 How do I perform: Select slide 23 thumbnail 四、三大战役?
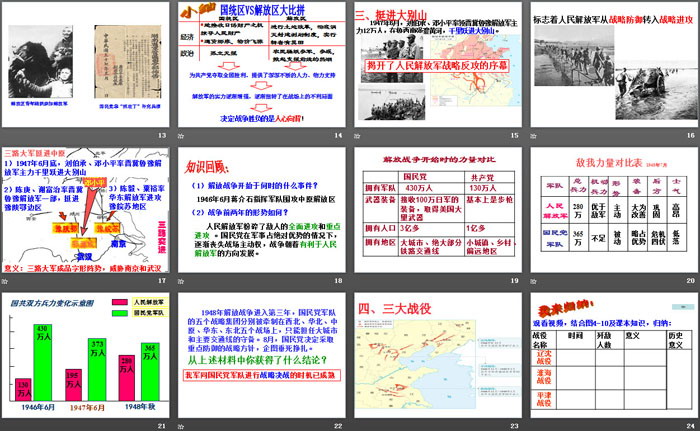point(438,356)
